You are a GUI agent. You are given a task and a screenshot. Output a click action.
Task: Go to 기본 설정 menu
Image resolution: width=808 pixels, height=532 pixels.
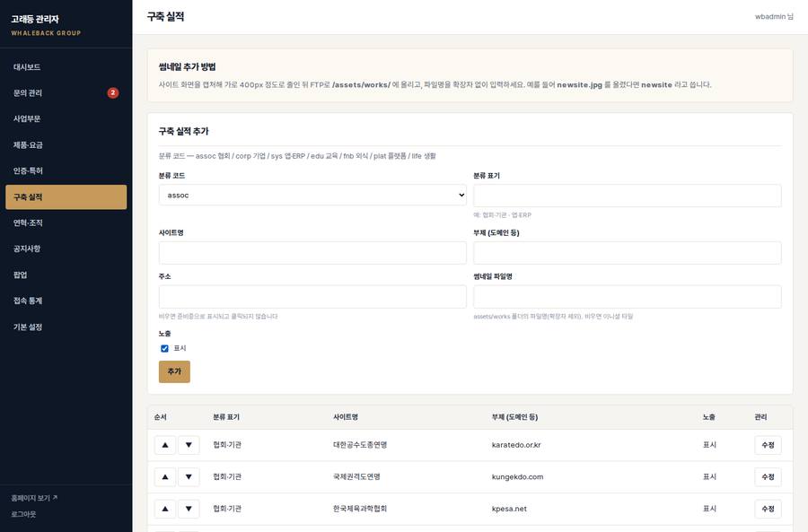66,327
